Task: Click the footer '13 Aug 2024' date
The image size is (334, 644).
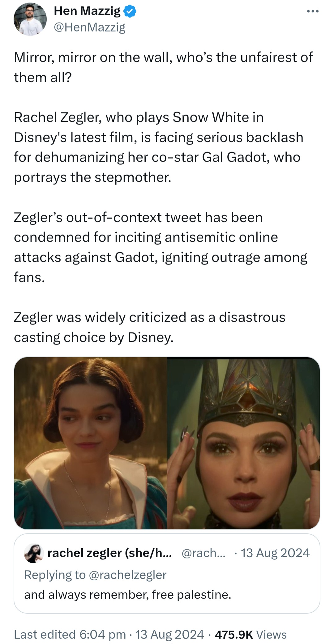Action: click(169, 634)
